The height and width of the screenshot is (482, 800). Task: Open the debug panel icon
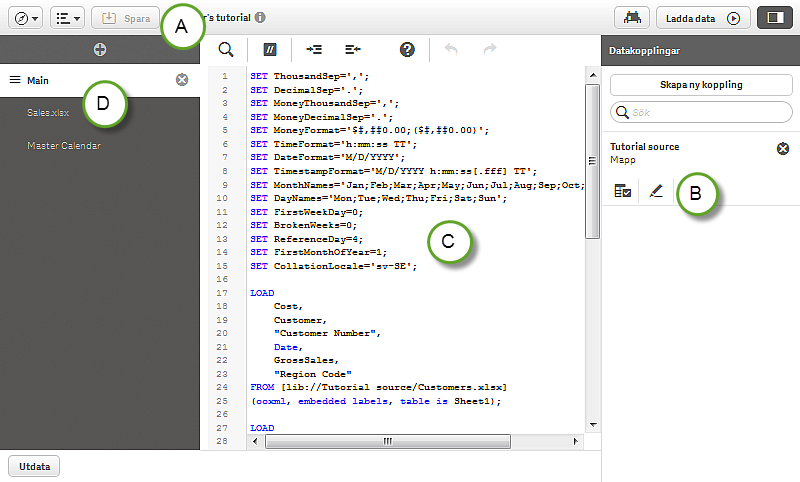point(632,18)
